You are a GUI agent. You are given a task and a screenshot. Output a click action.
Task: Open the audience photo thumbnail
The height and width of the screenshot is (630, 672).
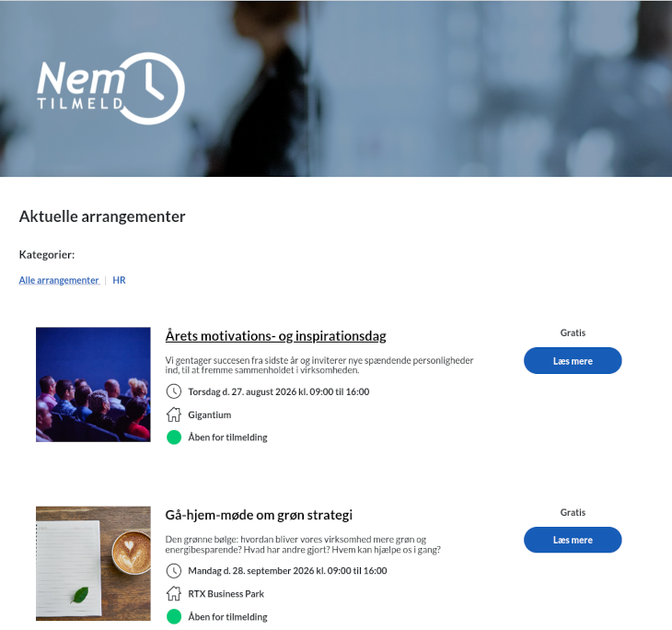click(x=93, y=385)
